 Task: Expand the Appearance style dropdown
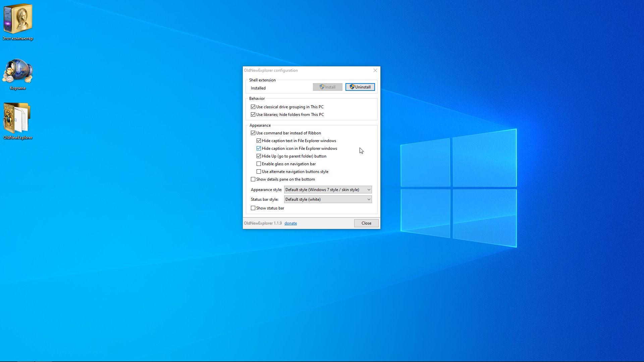(328, 190)
